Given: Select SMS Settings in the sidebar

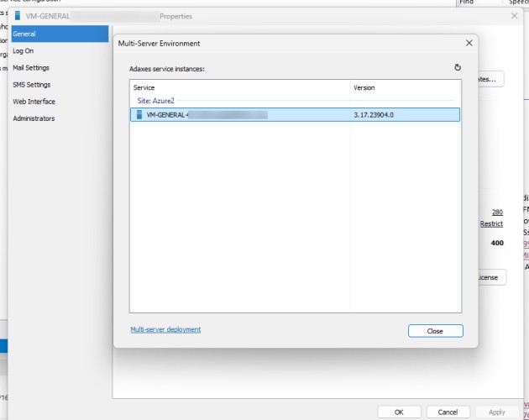Looking at the screenshot, I should tap(32, 85).
